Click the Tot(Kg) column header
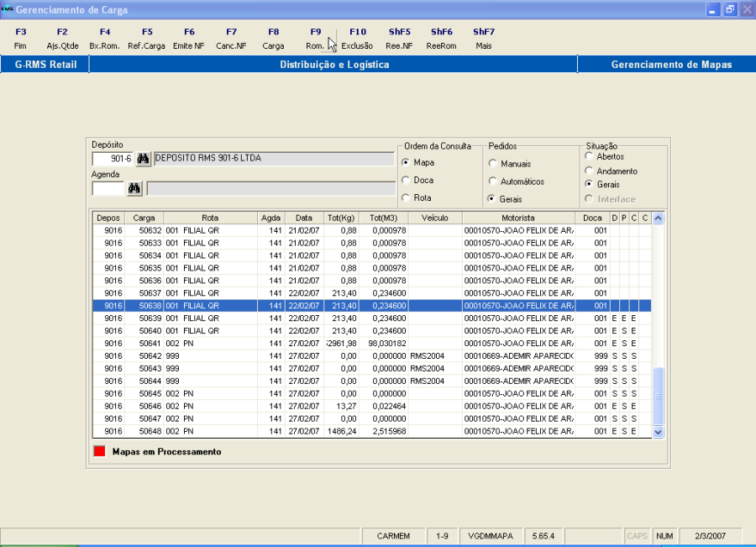 pos(341,218)
